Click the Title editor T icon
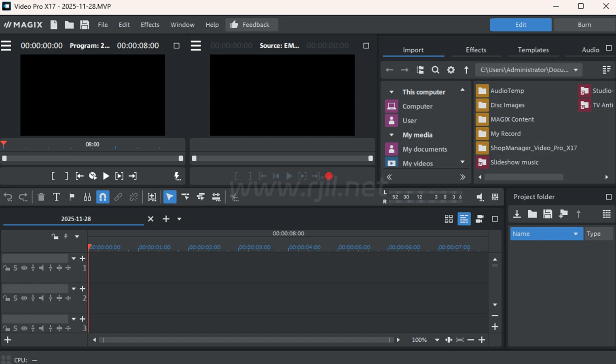 coord(56,197)
